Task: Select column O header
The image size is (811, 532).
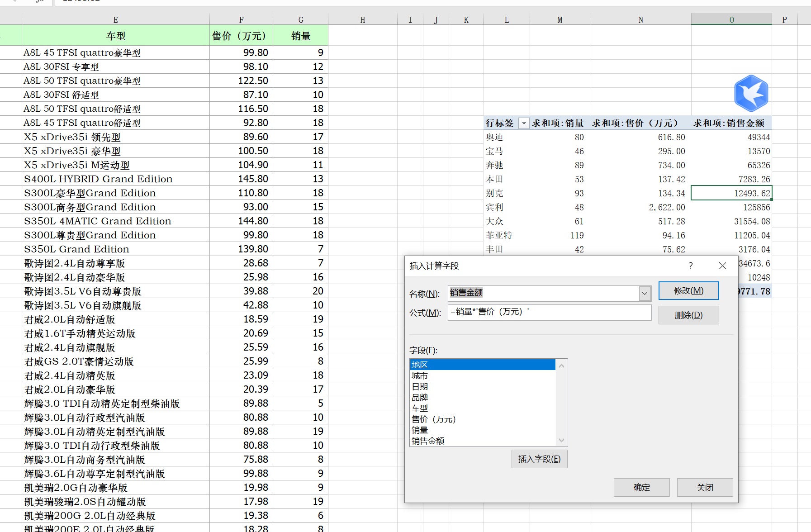Action: tap(732, 19)
